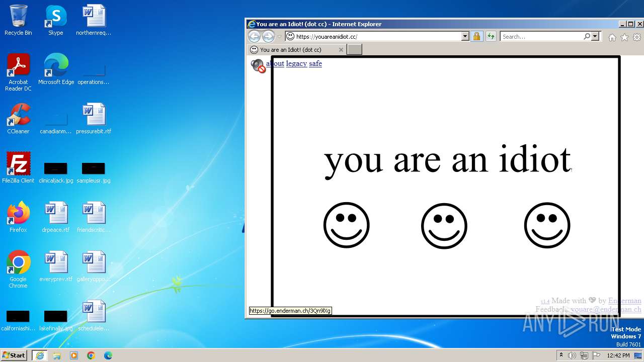Viewport: 644px width, 362px height.
Task: Click the 'legacy' link
Action: [296, 63]
